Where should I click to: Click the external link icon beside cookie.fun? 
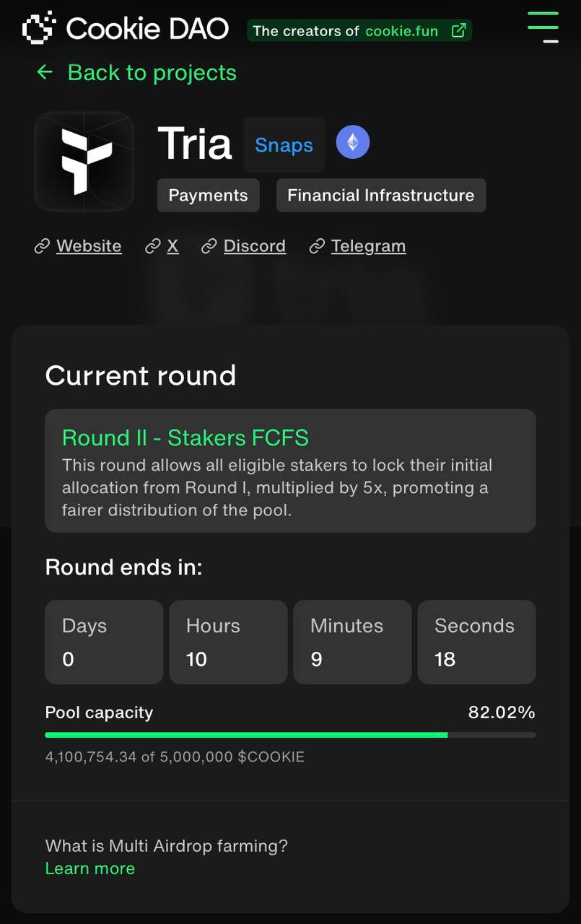(458, 30)
